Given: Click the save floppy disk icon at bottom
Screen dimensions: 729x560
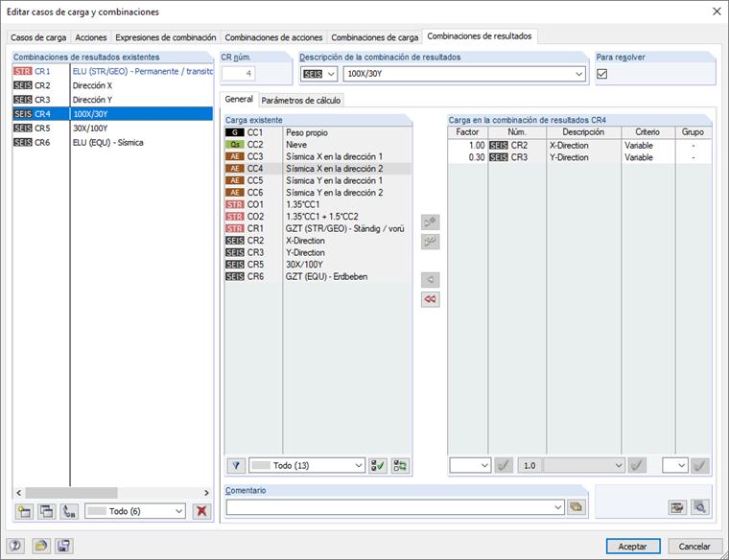Looking at the screenshot, I should [x=63, y=546].
